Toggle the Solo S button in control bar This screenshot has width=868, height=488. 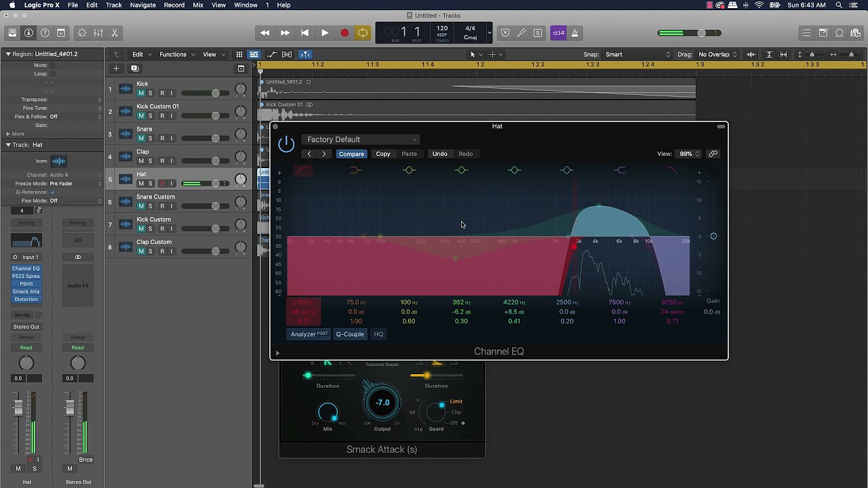[538, 33]
